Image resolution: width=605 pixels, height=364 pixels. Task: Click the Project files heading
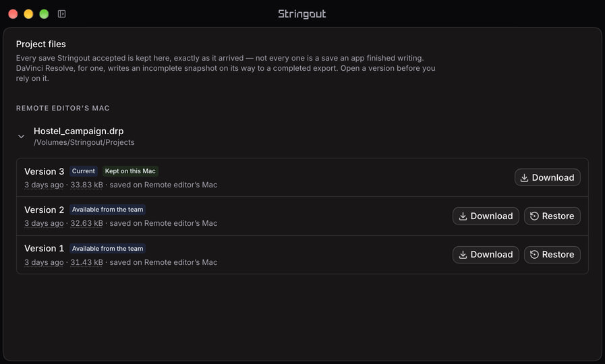coord(41,44)
